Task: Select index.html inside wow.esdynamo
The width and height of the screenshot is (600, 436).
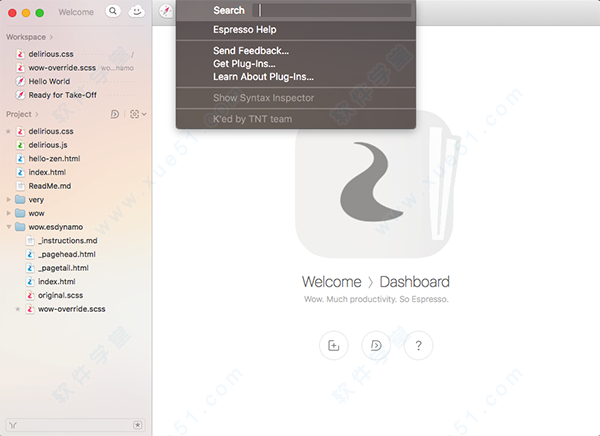Action: (57, 282)
